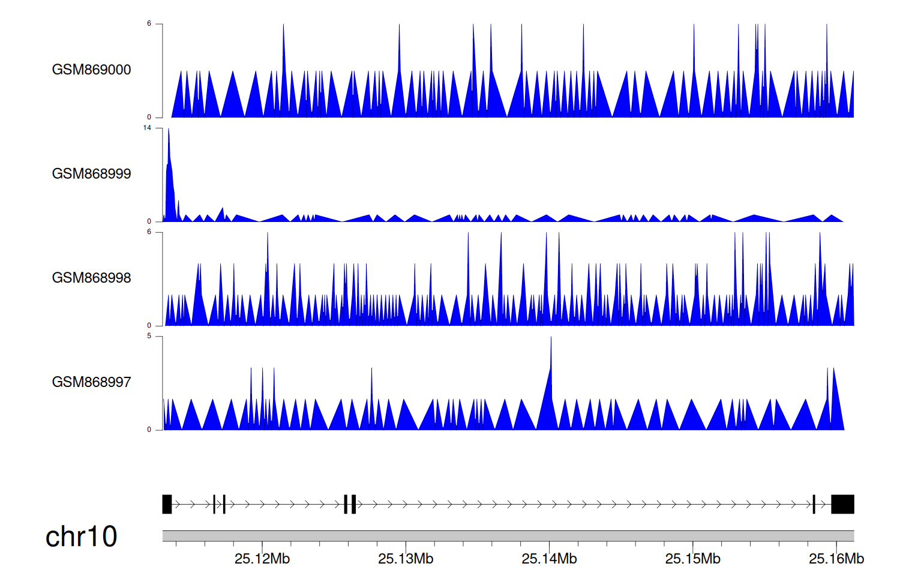Viewport: 900px width, 588px height.
Task: Click the thin exon just before the last exon
Action: 814,504
